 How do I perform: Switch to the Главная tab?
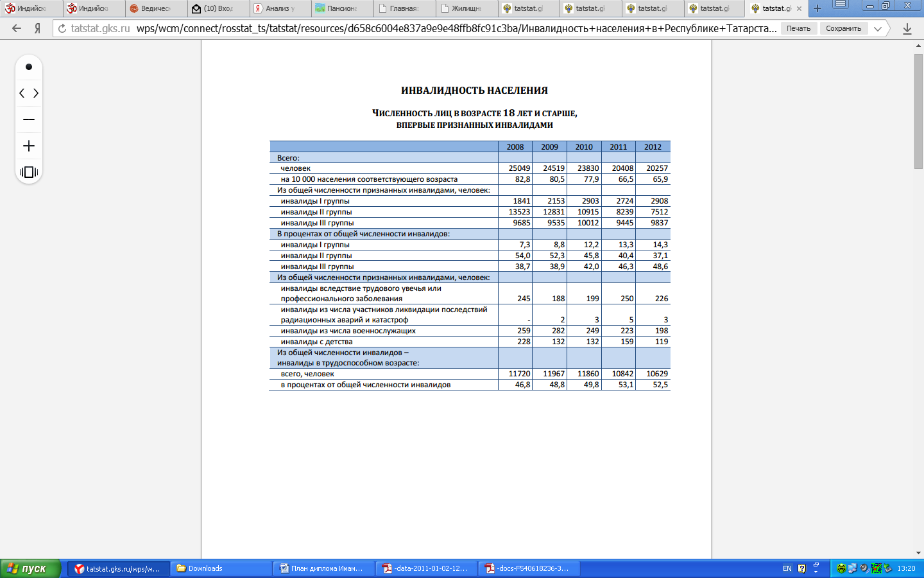[404, 8]
